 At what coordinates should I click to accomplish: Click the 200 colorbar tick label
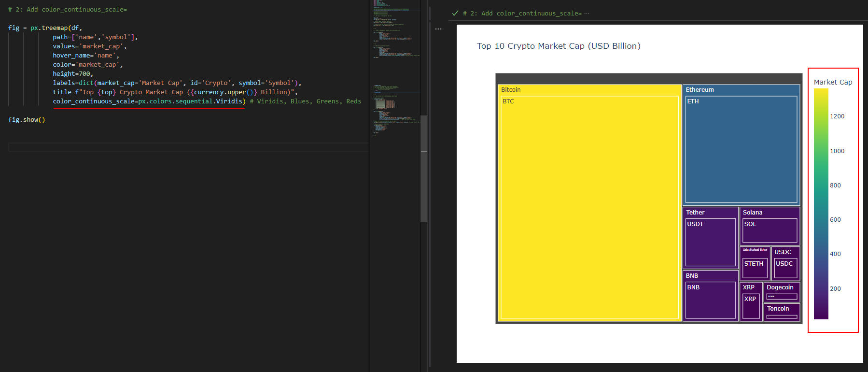pyautogui.click(x=835, y=289)
